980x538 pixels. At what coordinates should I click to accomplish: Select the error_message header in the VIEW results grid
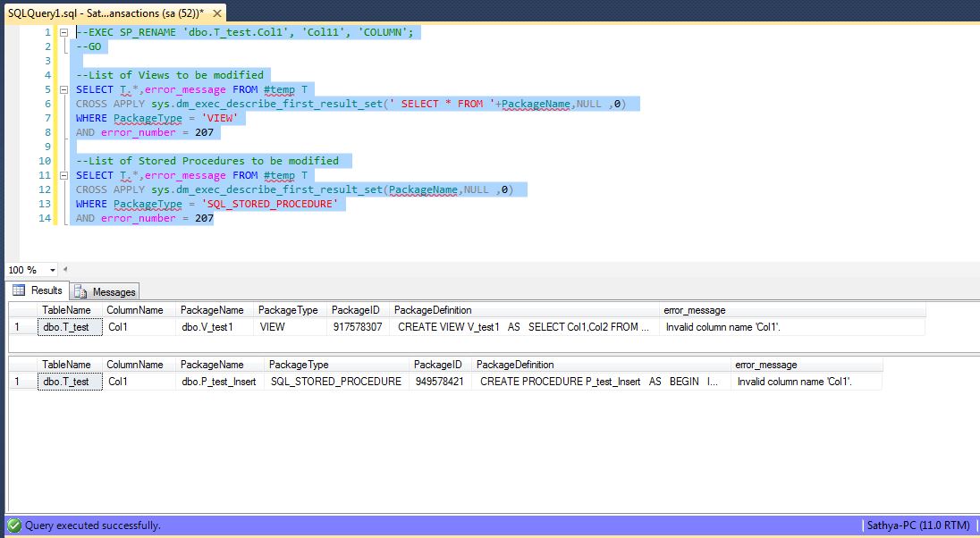pos(792,310)
